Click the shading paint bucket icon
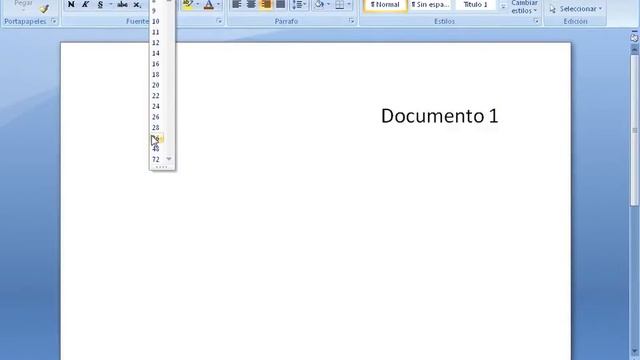 [x=319, y=4]
